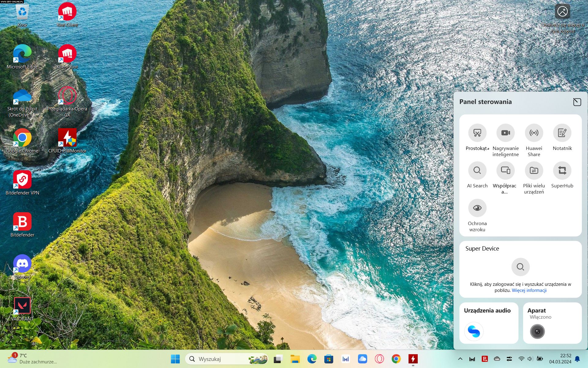588x368 pixels.
Task: Expand the Prostokąt screenshot mode arrow
Action: [488, 149]
